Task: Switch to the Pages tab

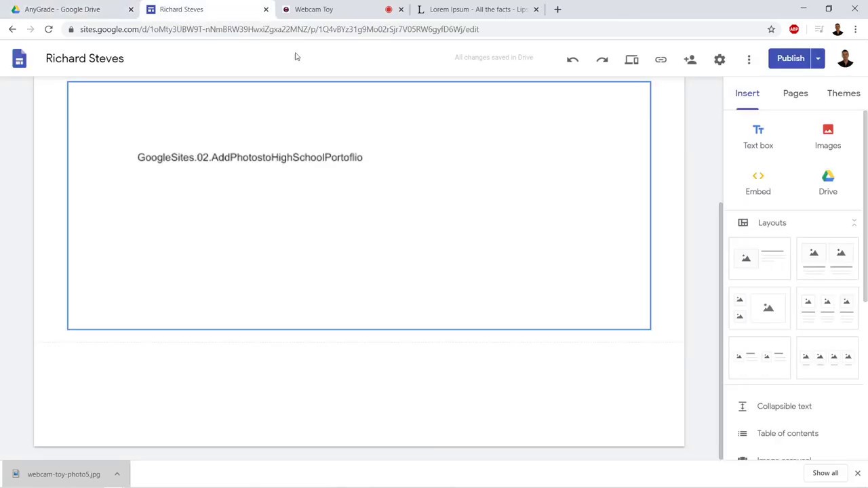Action: (795, 94)
